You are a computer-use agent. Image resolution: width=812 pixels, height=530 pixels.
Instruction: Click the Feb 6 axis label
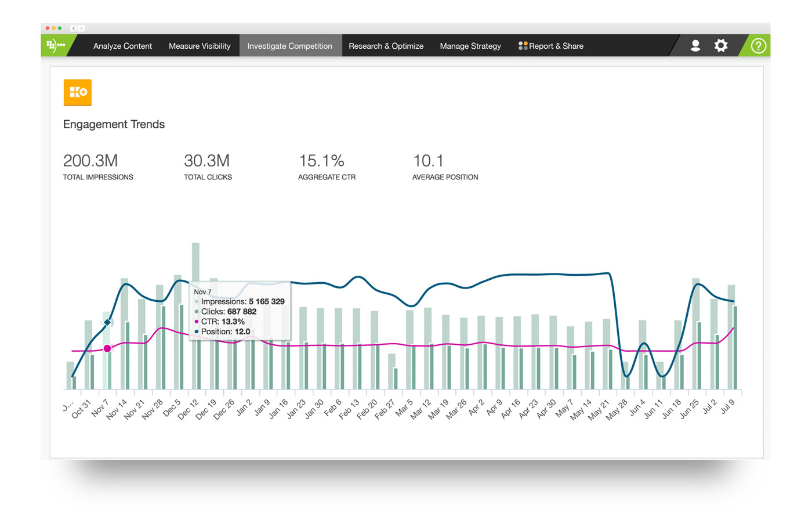click(333, 407)
